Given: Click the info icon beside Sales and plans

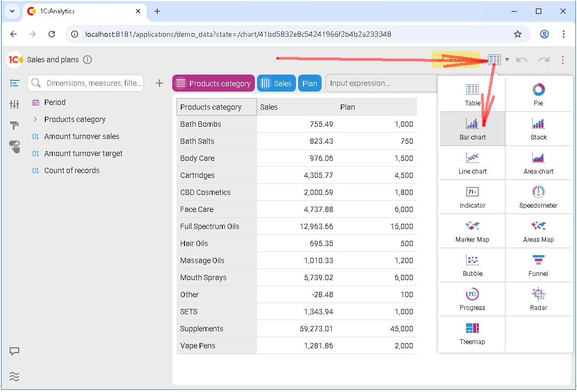Looking at the screenshot, I should [x=87, y=60].
